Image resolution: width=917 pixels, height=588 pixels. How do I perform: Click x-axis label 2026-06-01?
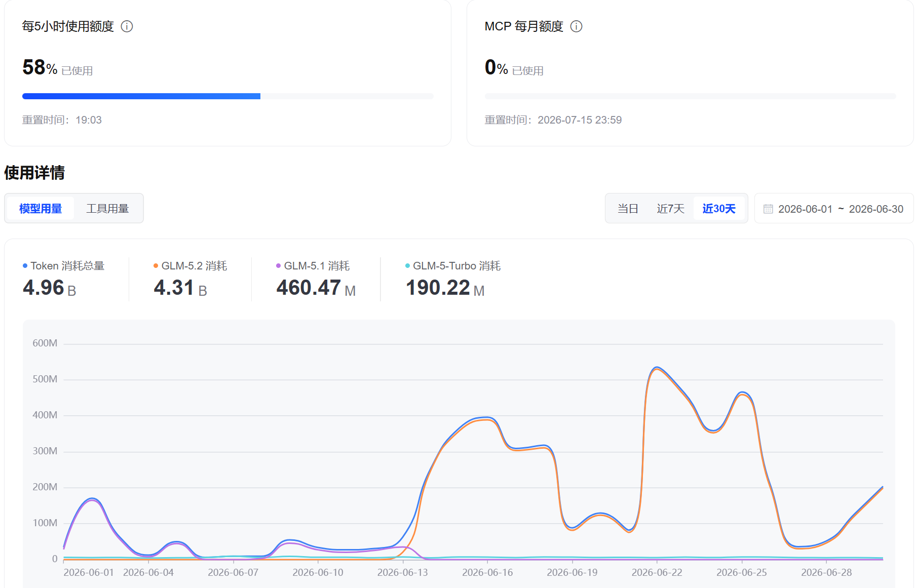click(89, 572)
